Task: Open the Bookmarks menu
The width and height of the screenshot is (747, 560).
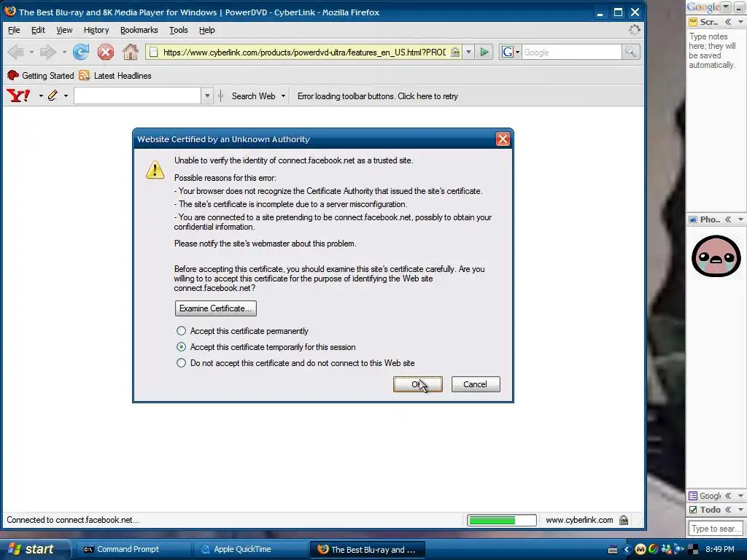Action: (139, 30)
